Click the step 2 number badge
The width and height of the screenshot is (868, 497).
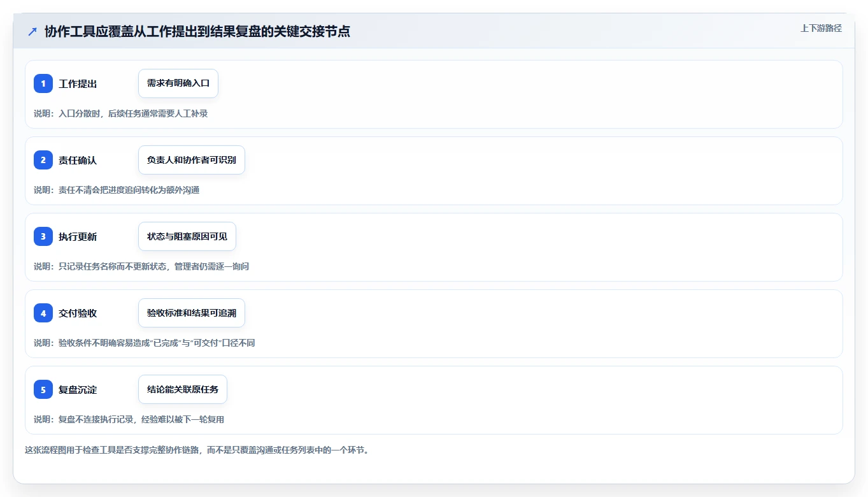click(x=43, y=160)
